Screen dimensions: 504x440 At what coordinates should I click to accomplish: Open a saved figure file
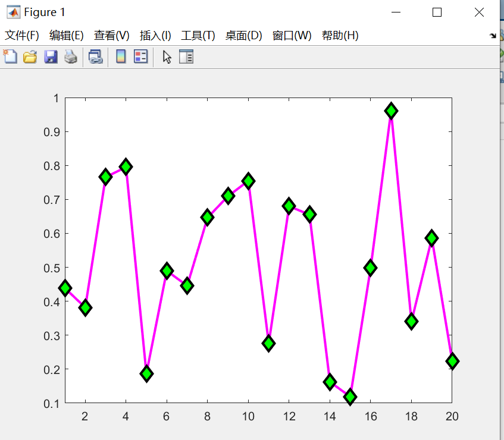pyautogui.click(x=30, y=56)
